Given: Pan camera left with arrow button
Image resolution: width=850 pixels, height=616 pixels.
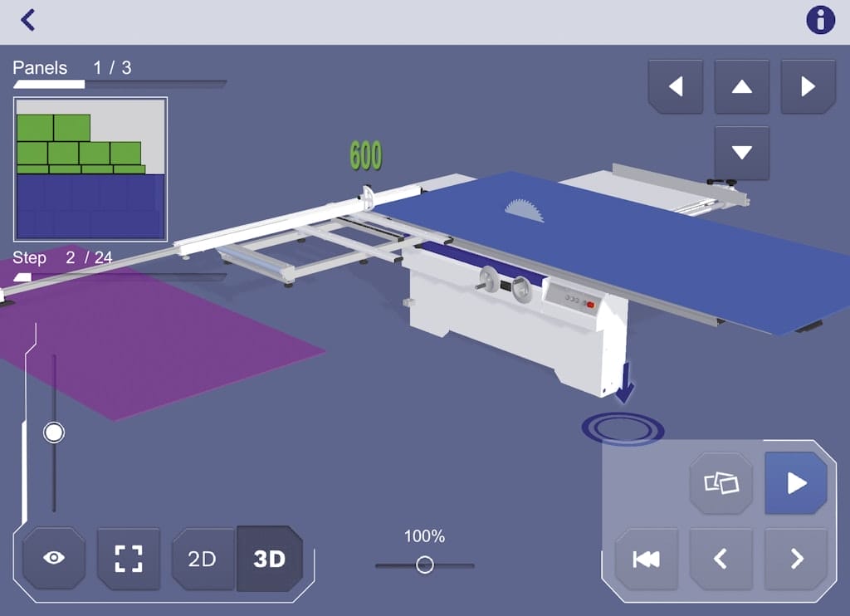Looking at the screenshot, I should [675, 86].
